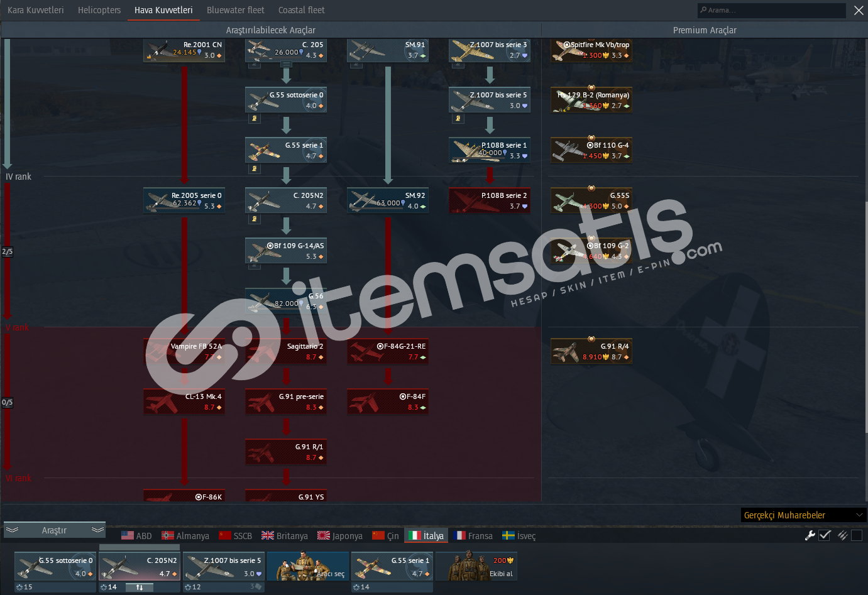Select the İtalya nation tab

pyautogui.click(x=426, y=535)
